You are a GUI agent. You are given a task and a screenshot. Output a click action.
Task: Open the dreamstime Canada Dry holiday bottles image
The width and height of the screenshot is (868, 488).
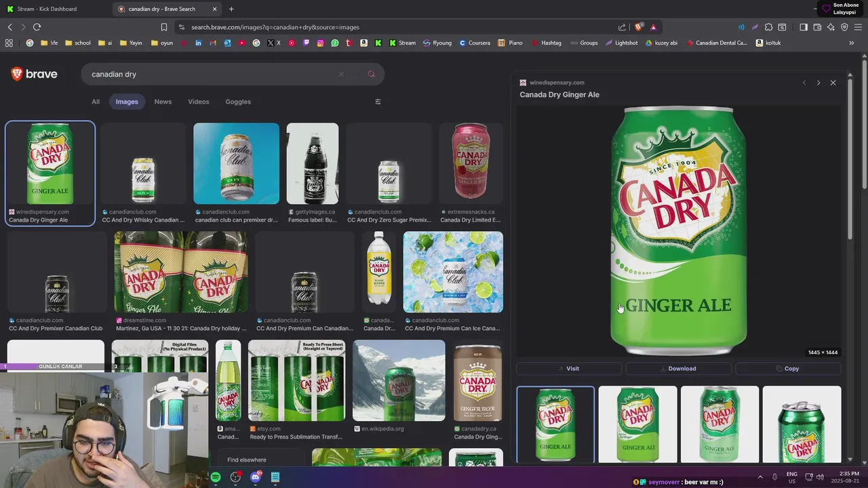pyautogui.click(x=181, y=272)
